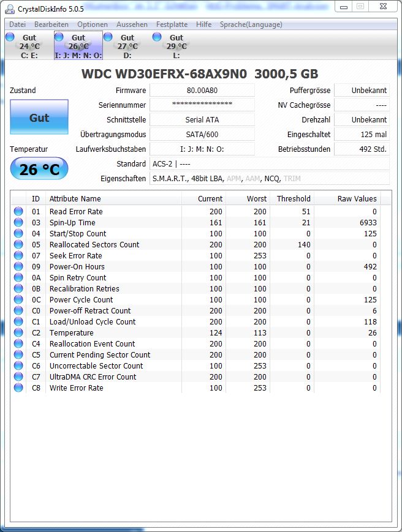Click the Schnittstelle field showing Serial ATA
402x532 pixels.
click(x=202, y=119)
